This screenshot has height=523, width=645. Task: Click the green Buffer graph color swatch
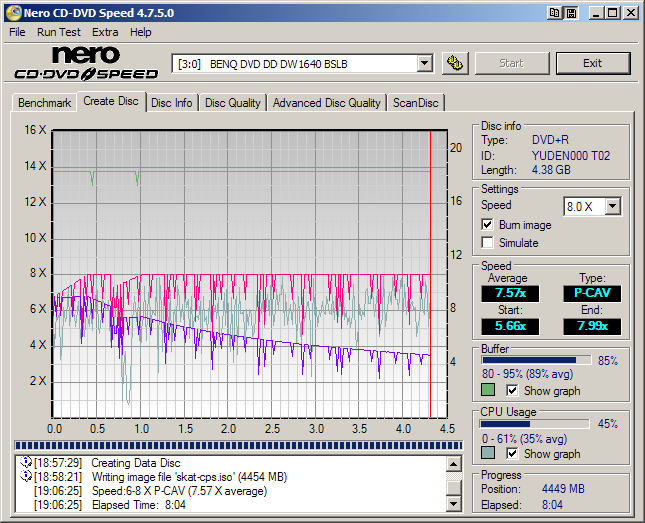[x=488, y=390]
